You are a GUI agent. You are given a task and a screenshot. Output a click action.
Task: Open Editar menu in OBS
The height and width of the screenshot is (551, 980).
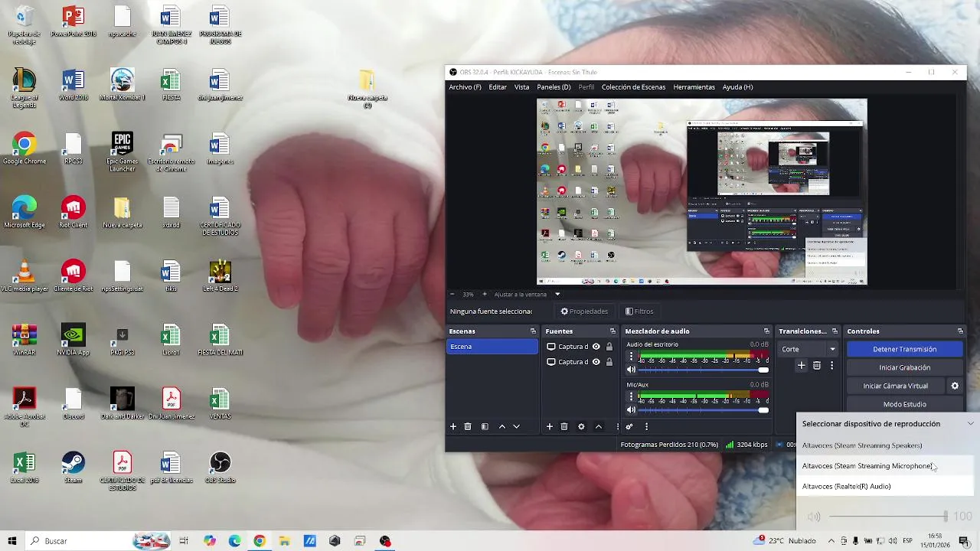coord(498,87)
